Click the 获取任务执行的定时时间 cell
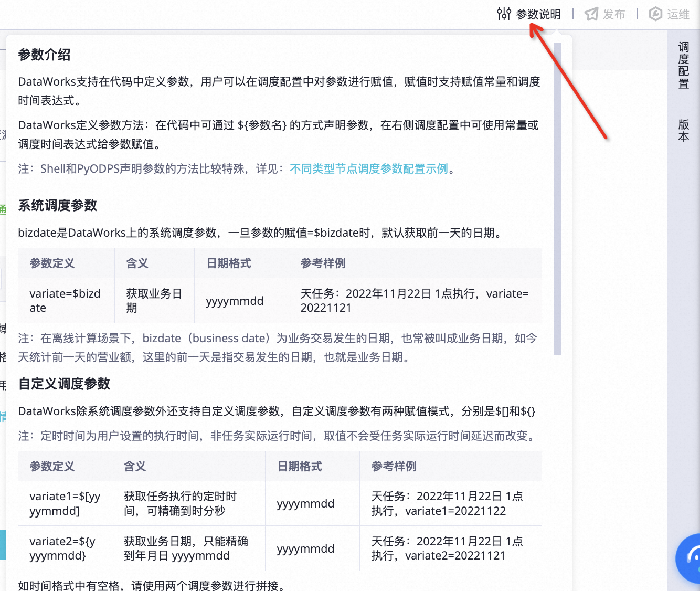The image size is (700, 591). pyautogui.click(x=188, y=503)
